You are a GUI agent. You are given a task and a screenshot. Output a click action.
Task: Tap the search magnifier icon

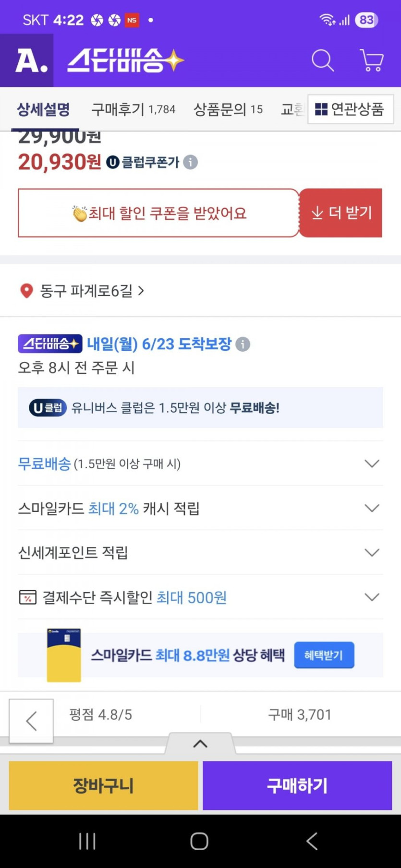pos(322,61)
